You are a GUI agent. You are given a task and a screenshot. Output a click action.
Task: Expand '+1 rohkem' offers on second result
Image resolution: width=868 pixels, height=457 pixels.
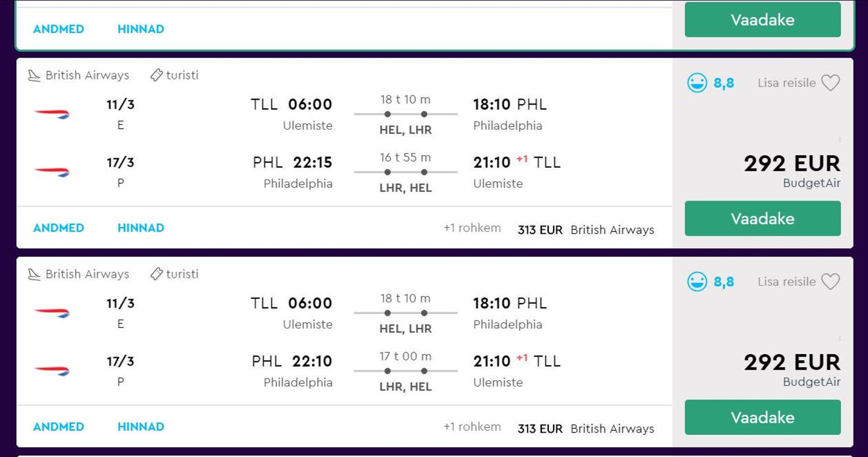472,427
